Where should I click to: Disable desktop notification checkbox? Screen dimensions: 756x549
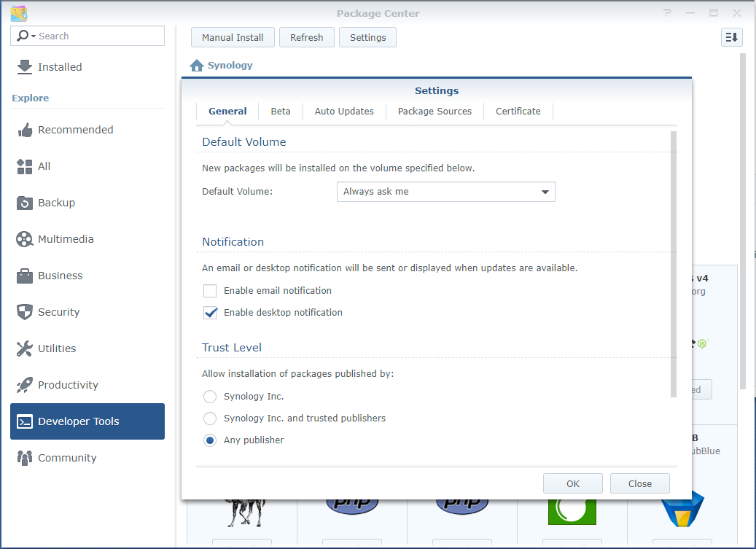(x=210, y=313)
